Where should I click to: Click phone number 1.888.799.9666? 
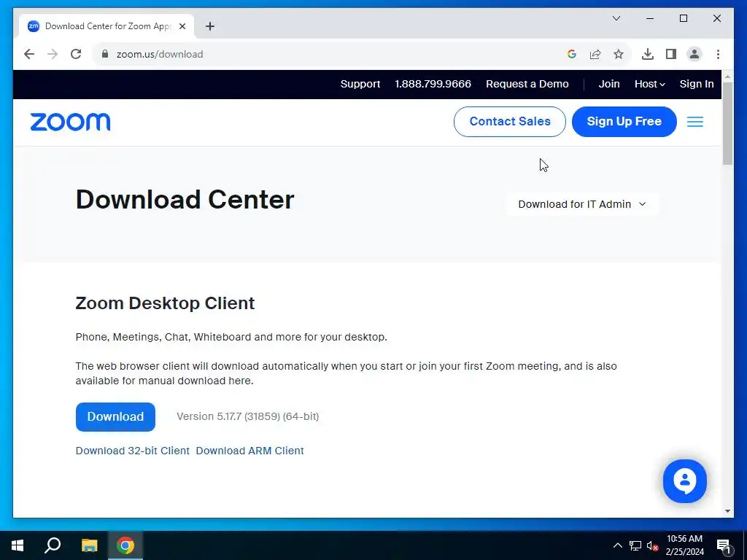pos(433,84)
